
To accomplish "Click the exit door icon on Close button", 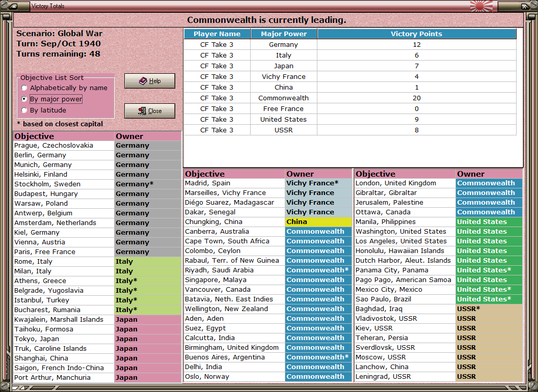I will click(x=142, y=111).
